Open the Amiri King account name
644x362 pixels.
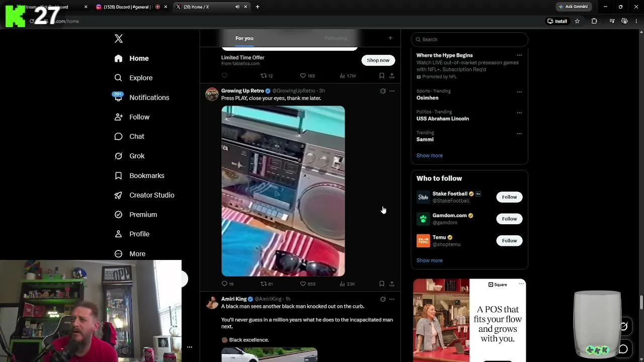point(234,299)
